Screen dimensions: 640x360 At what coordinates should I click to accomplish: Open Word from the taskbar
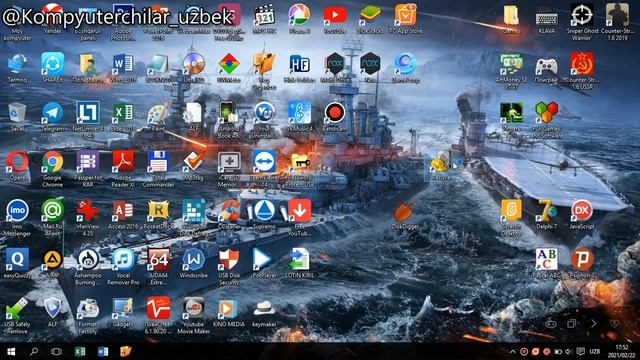point(102,351)
